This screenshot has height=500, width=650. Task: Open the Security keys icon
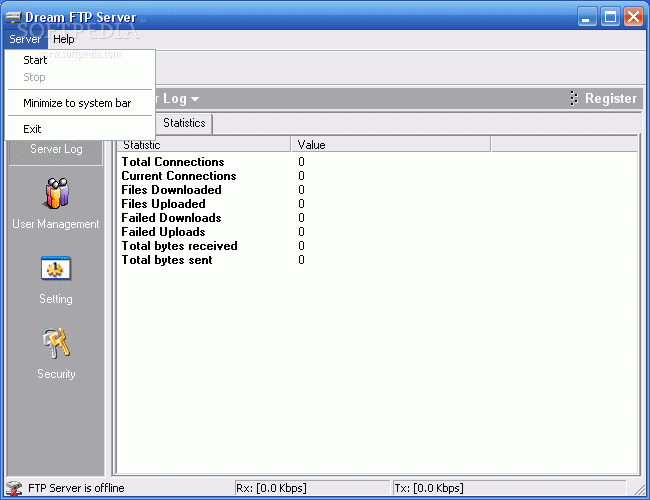click(x=56, y=343)
